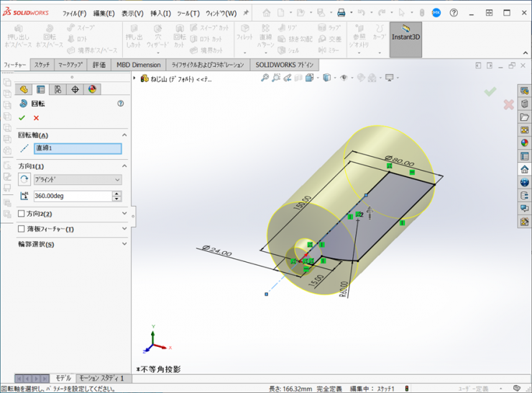This screenshot has width=532, height=393.
Task: Open the help icon in revolve panel
Action: click(x=120, y=104)
